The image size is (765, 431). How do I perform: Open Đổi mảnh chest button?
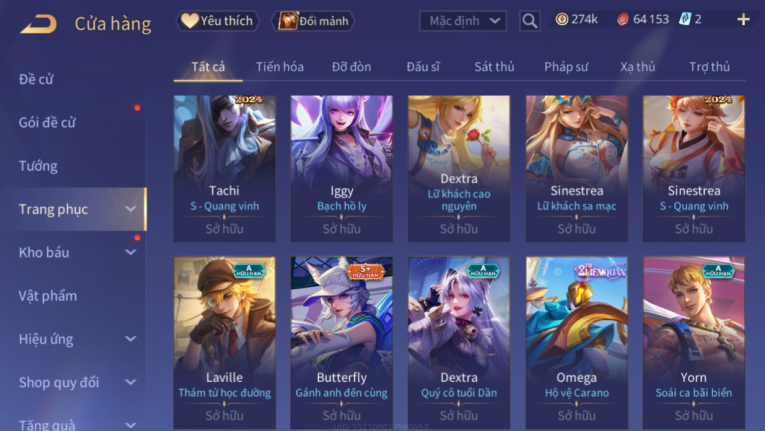click(x=313, y=21)
